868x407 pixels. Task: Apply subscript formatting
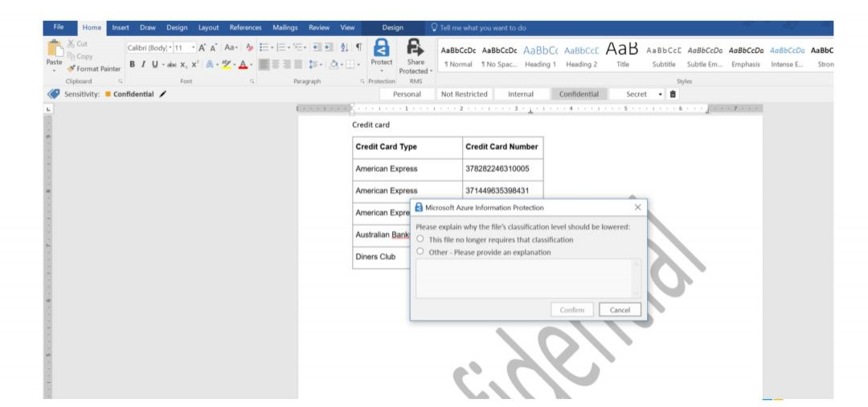coord(182,65)
